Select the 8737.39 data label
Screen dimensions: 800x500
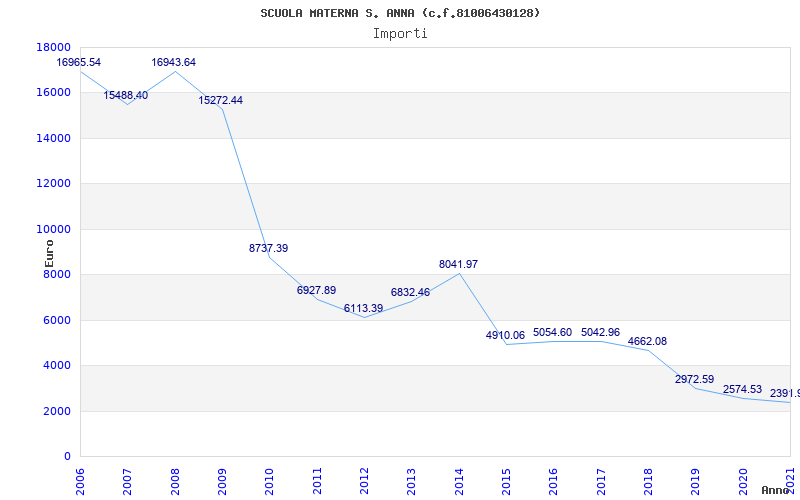268,248
